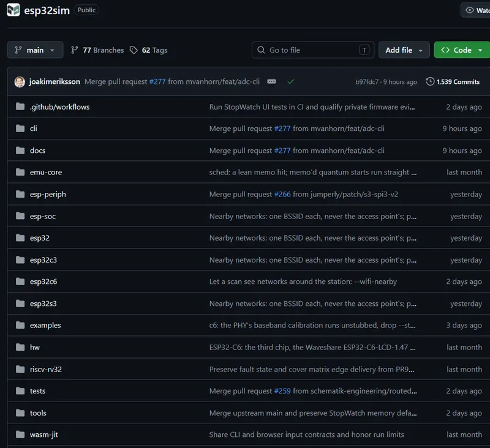Click the tests folder icon
The width and height of the screenshot is (490, 448).
(20, 391)
